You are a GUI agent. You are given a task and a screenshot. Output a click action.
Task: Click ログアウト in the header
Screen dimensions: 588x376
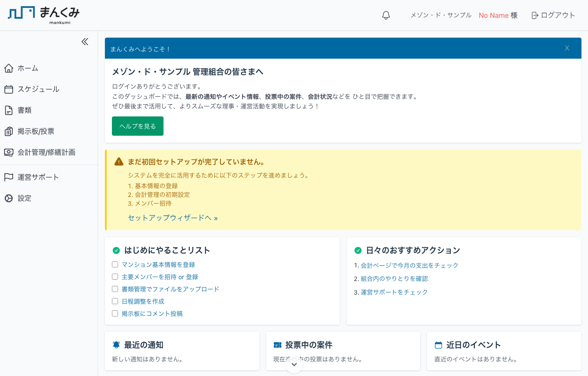tap(553, 15)
